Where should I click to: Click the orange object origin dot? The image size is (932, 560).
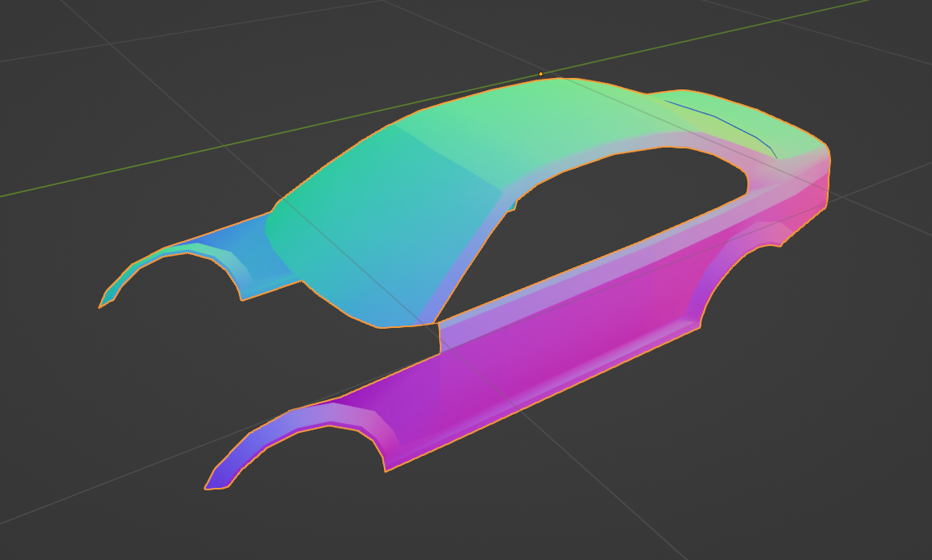click(x=541, y=75)
